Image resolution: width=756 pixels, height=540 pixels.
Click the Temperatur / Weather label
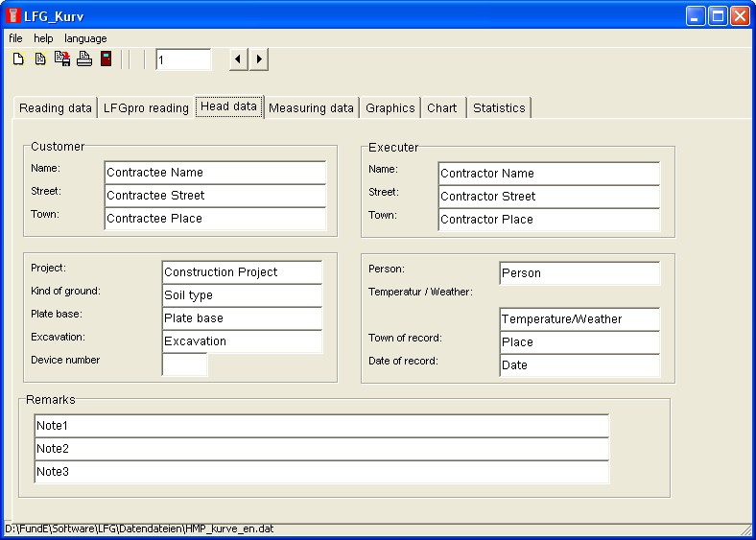coord(420,292)
